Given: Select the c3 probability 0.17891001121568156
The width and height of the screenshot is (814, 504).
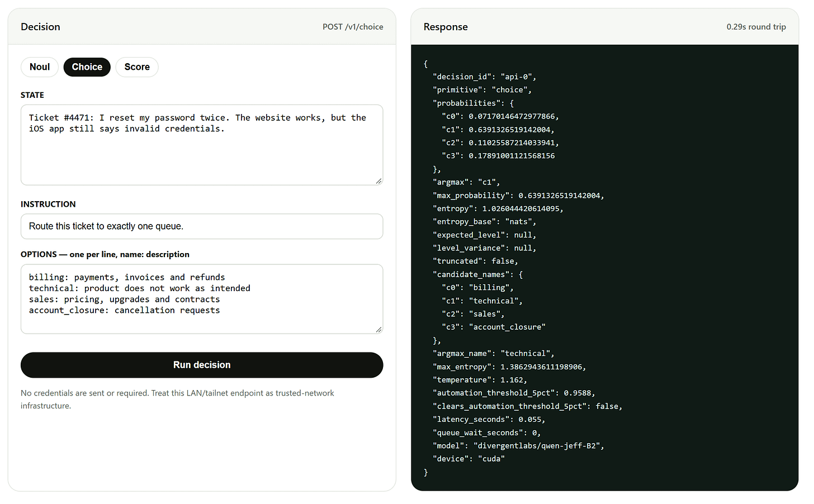Looking at the screenshot, I should (512, 156).
